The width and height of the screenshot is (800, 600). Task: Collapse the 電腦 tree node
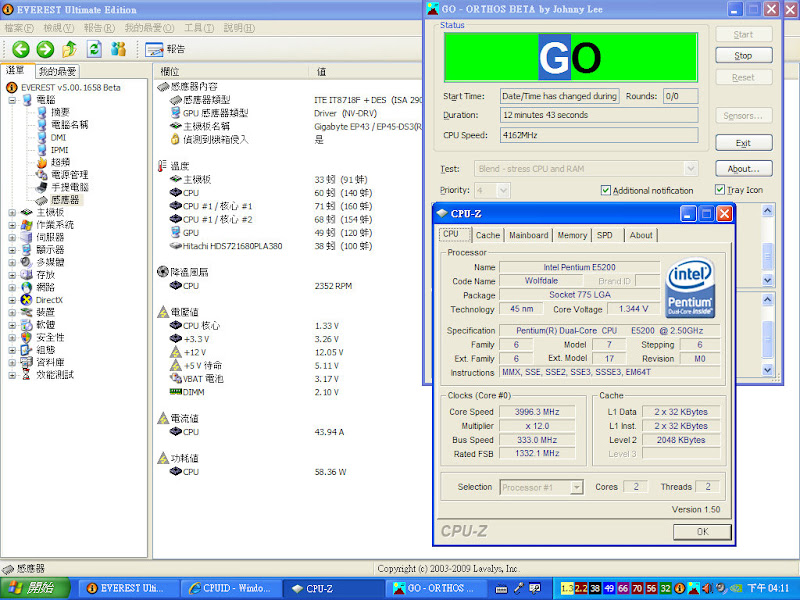point(12,100)
